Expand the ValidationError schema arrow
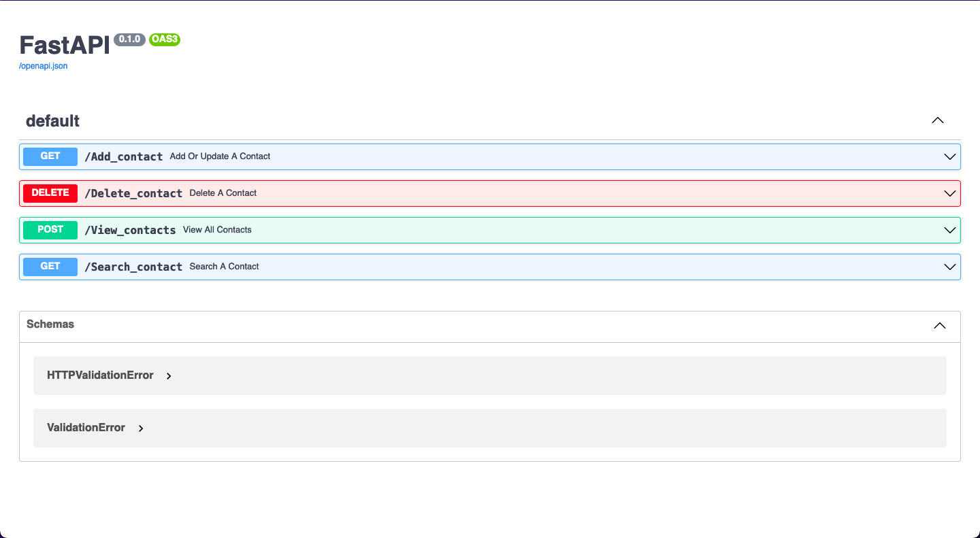 pos(141,428)
